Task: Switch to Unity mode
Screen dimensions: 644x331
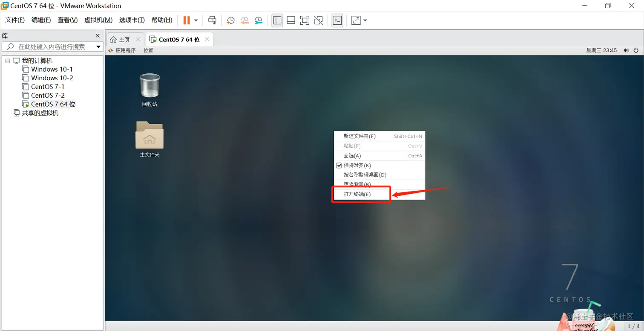Action: tap(318, 20)
